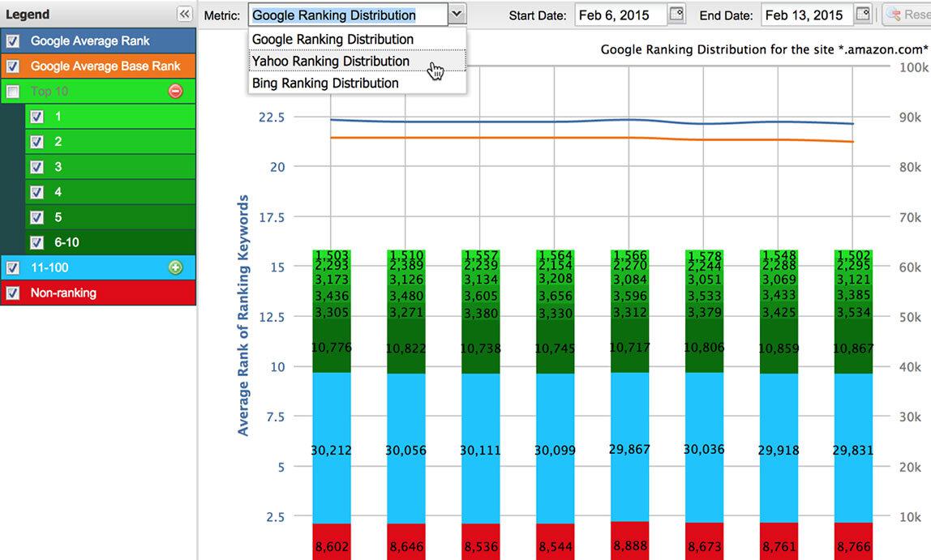The width and height of the screenshot is (931, 560).
Task: Disable the 6-10 rank checkbox
Action: (x=36, y=242)
